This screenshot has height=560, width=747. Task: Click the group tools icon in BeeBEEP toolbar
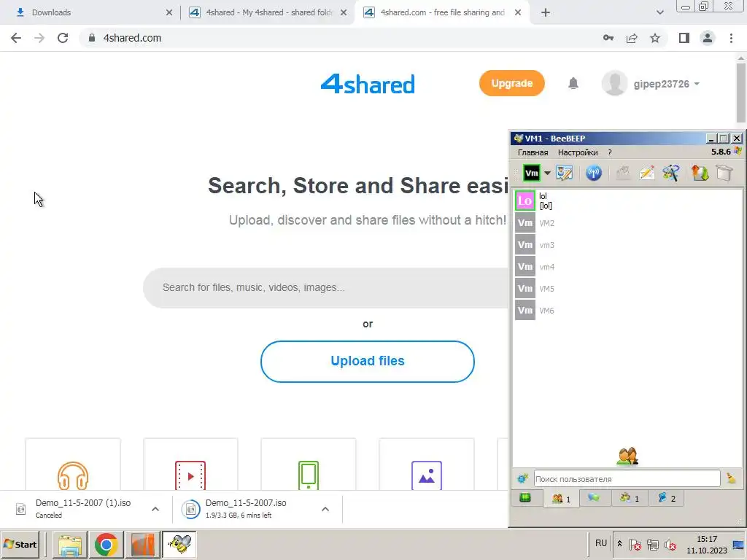click(671, 173)
